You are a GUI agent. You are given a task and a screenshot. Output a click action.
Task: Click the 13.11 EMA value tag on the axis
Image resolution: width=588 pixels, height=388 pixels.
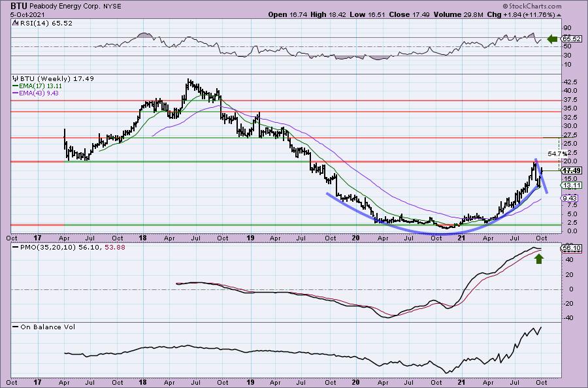click(x=572, y=186)
